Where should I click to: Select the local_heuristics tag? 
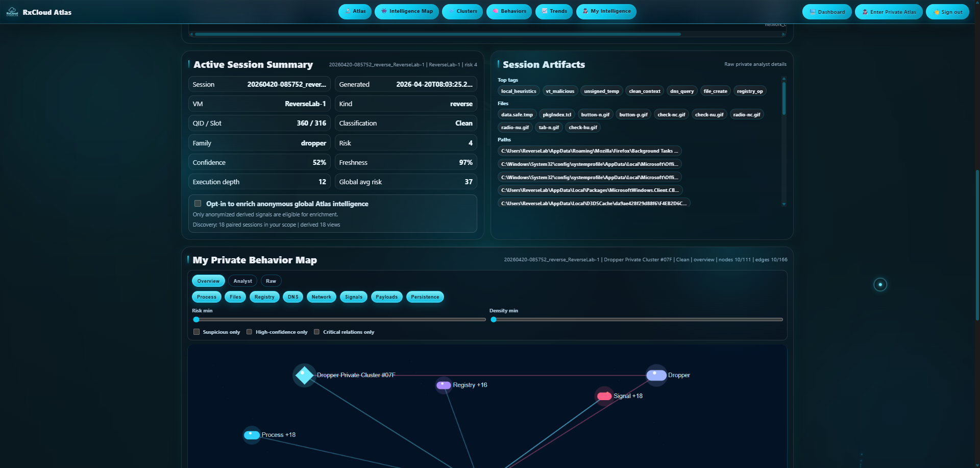click(519, 91)
